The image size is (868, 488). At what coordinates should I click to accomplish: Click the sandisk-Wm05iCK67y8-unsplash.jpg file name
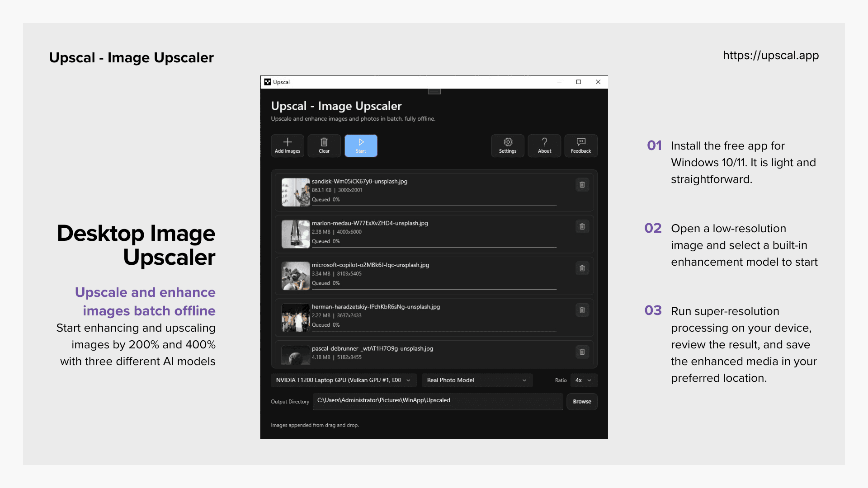point(359,181)
